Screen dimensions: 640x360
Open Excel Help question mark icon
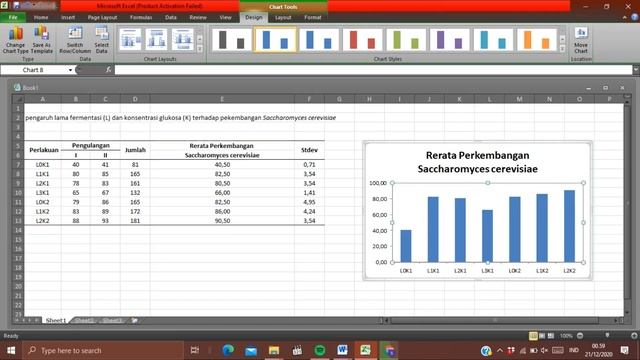(x=634, y=18)
